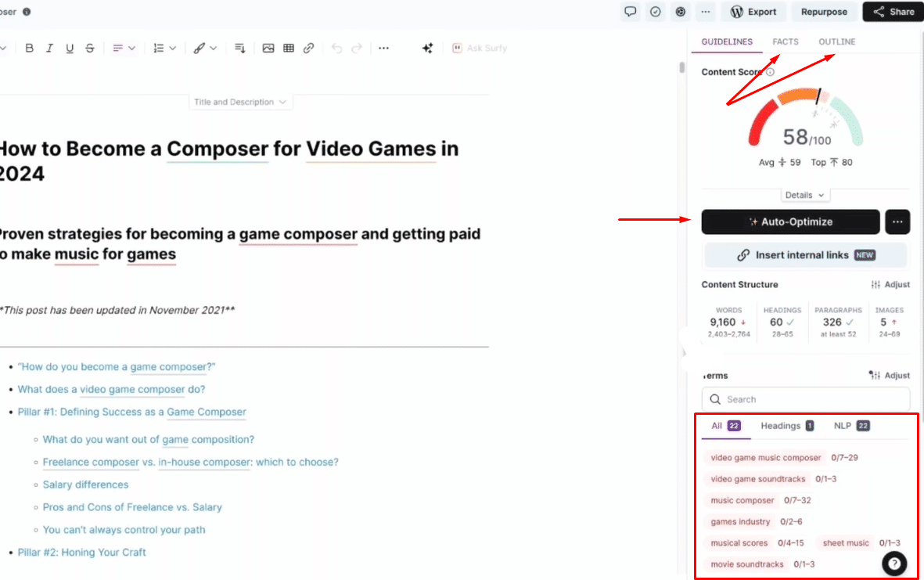
Task: Open the comments speech bubble icon
Action: (x=630, y=12)
